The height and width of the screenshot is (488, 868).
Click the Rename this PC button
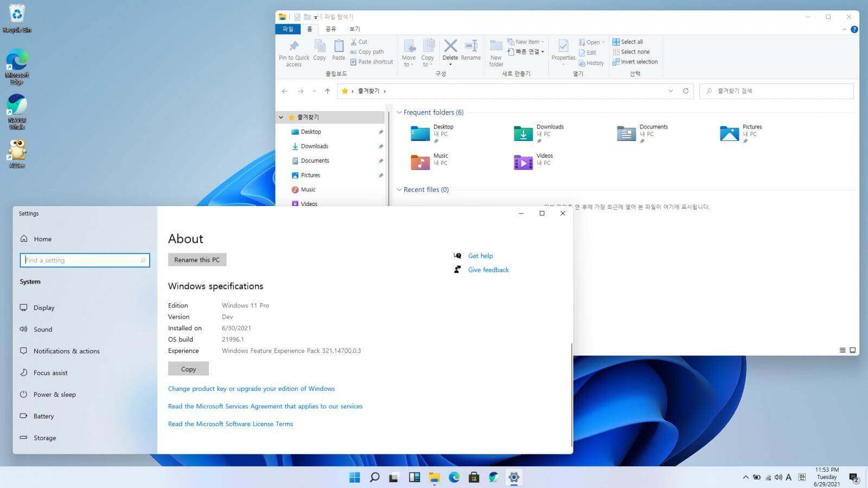197,260
